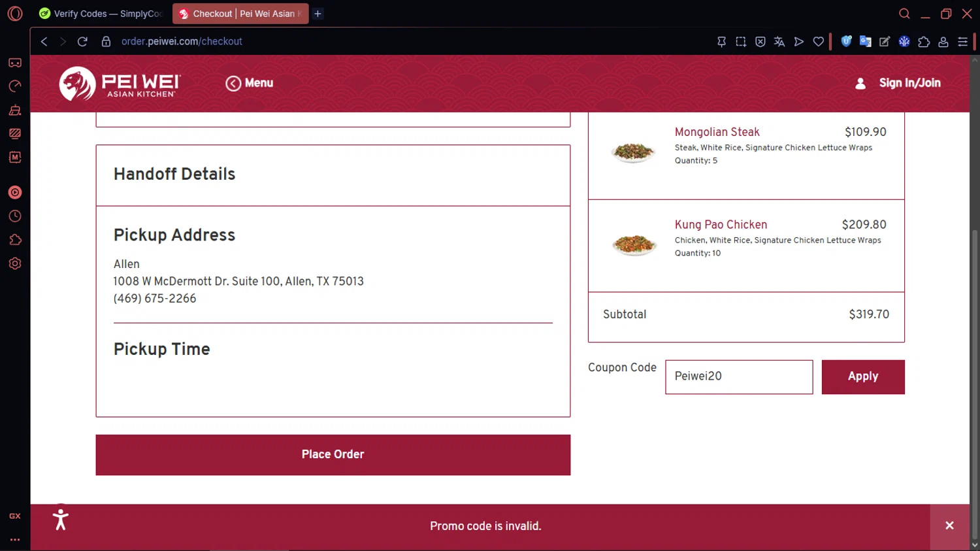This screenshot has width=980, height=551.
Task: Click Sign In/Join
Action: pyautogui.click(x=898, y=83)
